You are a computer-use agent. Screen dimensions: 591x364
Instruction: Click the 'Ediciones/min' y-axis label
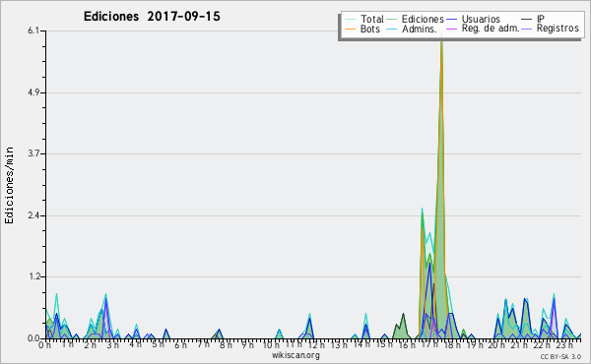pyautogui.click(x=9, y=185)
